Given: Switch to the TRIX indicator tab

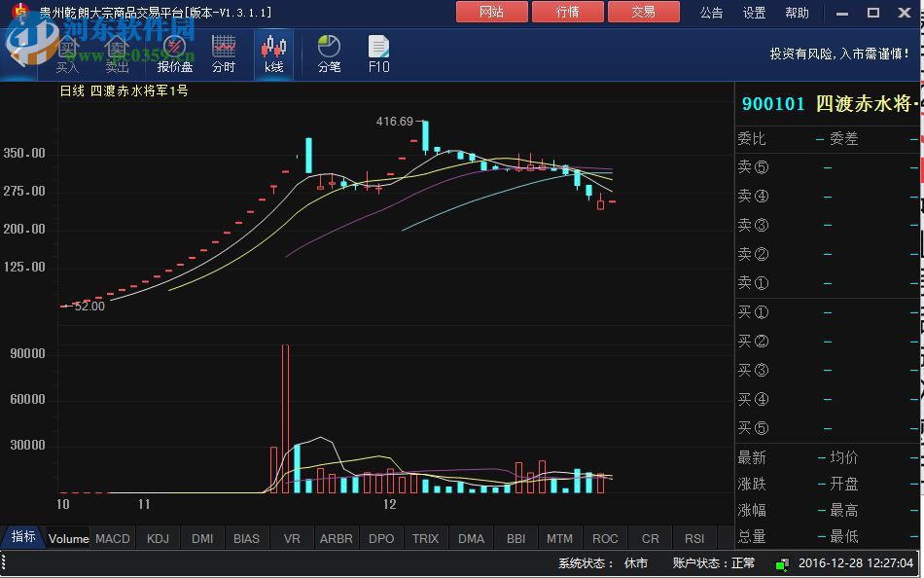Looking at the screenshot, I should tap(425, 538).
